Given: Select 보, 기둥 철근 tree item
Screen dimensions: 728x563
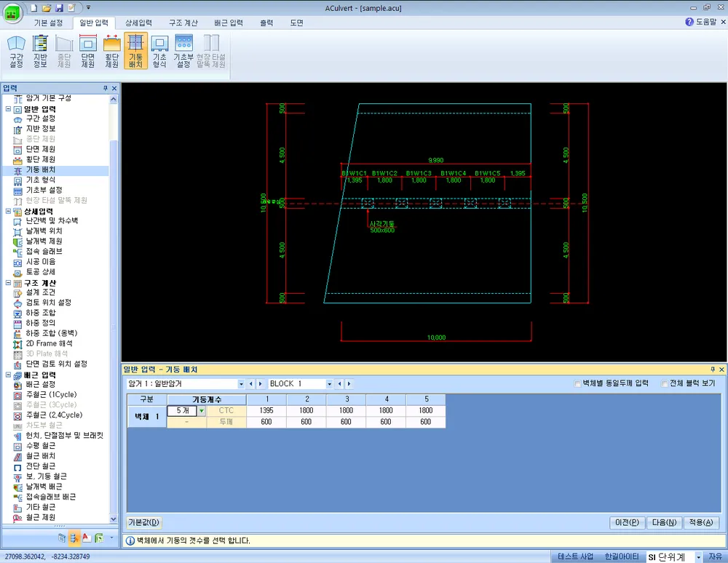Looking at the screenshot, I should pyautogui.click(x=46, y=476).
